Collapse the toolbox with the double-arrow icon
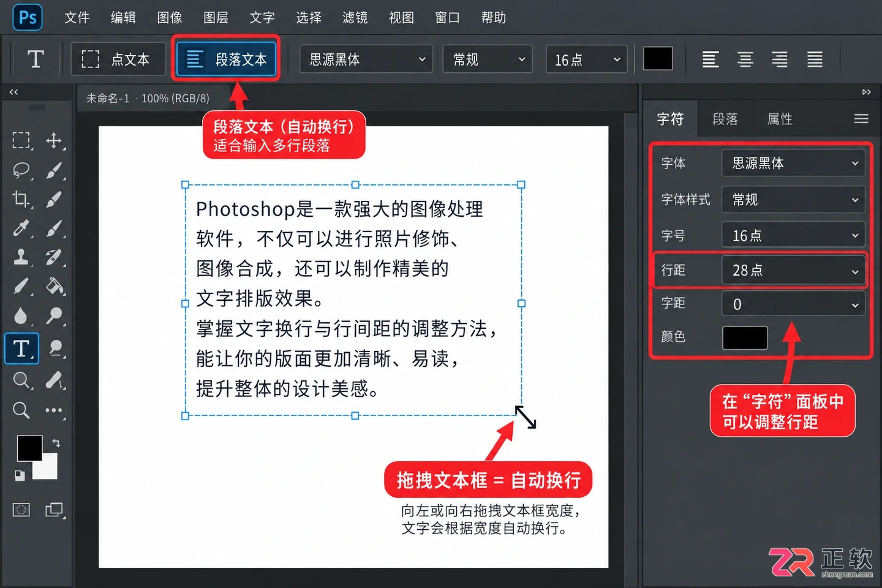 click(x=13, y=92)
